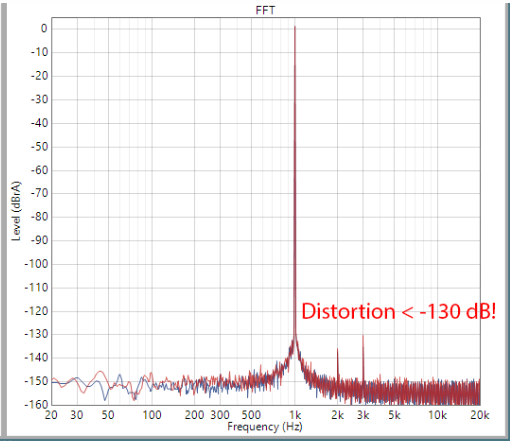This screenshot has width=510, height=441.
Task: Click the Frequency (Hz) axis label
Action: coord(265,427)
